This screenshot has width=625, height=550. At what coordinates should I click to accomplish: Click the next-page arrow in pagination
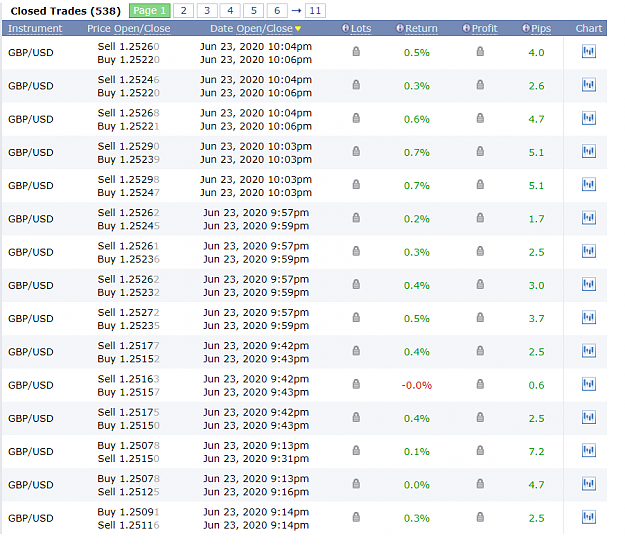296,11
